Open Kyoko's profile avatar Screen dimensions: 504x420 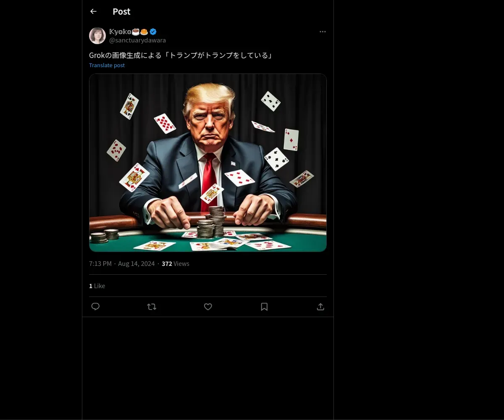click(97, 36)
